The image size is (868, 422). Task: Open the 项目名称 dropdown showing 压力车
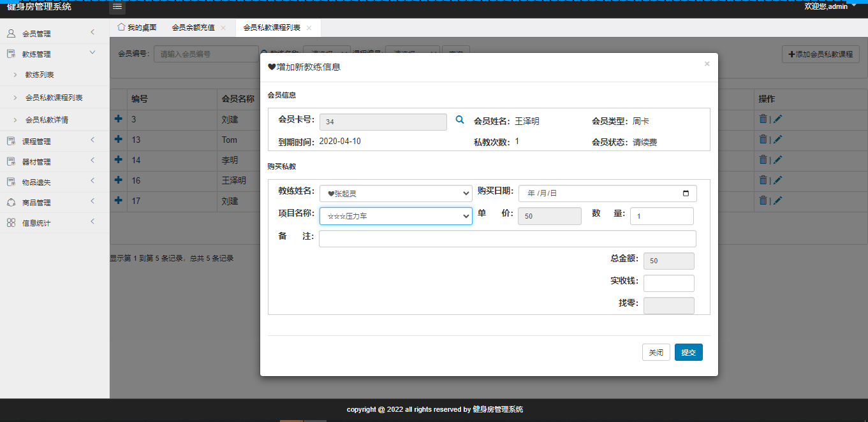pyautogui.click(x=395, y=216)
